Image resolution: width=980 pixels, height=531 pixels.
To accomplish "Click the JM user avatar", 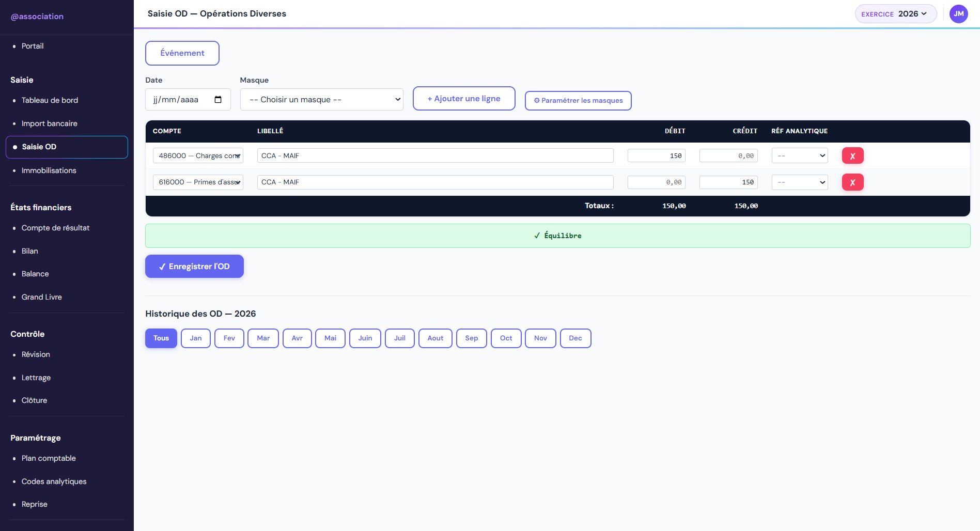I will [x=958, y=14].
